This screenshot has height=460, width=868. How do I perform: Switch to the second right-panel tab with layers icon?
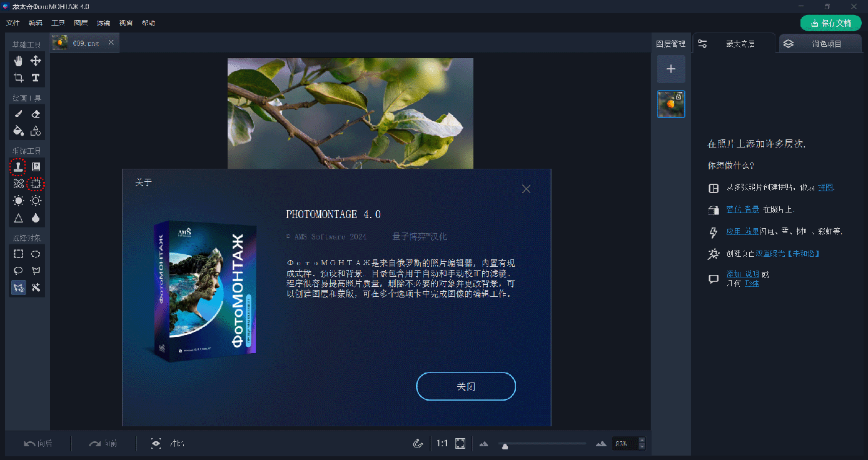pos(820,44)
